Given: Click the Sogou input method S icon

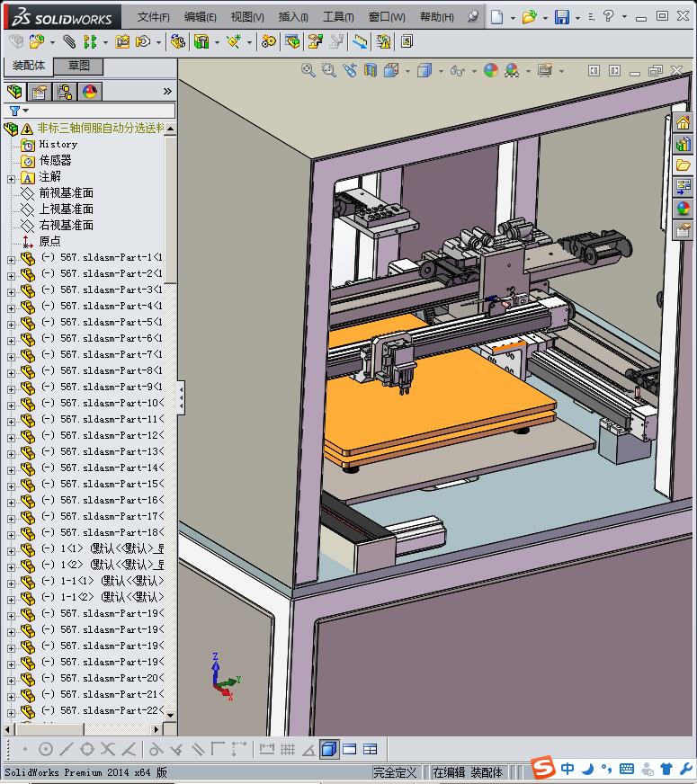Looking at the screenshot, I should pyautogui.click(x=543, y=768).
